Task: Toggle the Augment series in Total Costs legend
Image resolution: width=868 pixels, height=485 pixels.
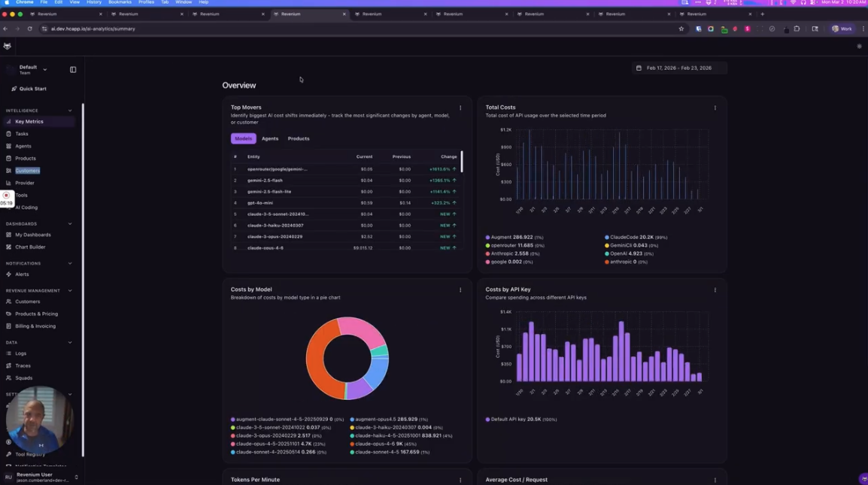Action: [502, 237]
